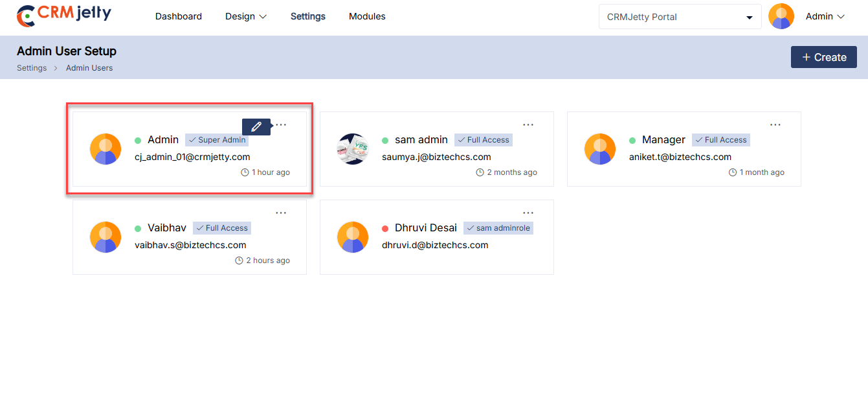Expand the Admin account dropdown
Screen dimensions: 868x405
tap(825, 17)
